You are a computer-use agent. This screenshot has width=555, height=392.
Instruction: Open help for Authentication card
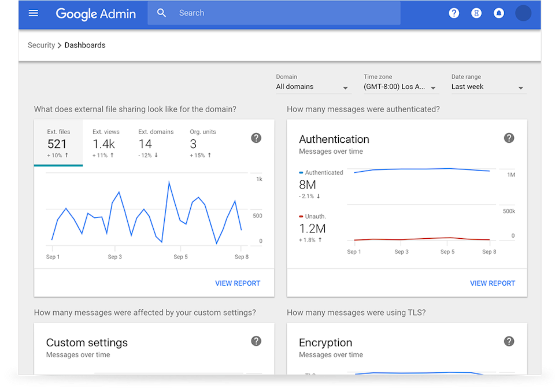pos(509,138)
